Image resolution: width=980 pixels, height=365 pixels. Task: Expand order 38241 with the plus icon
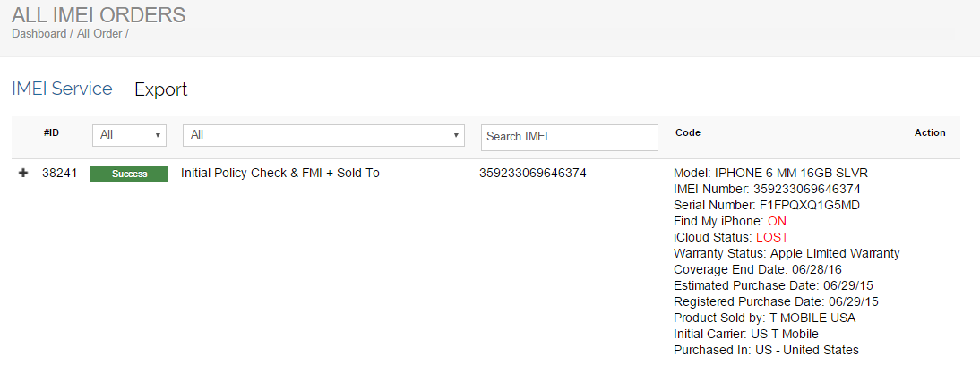[x=23, y=173]
